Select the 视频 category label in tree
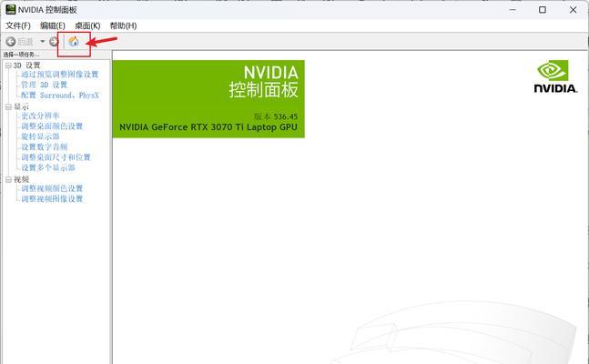 22,179
